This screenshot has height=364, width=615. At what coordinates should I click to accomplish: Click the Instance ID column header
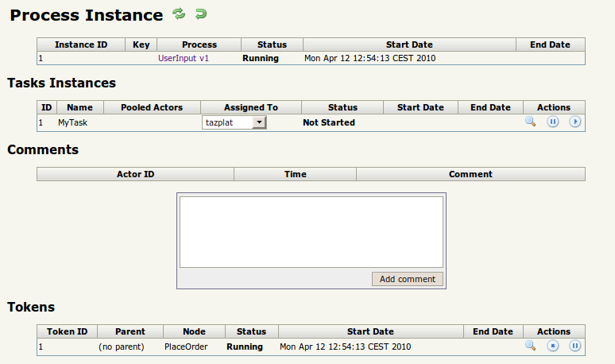pos(81,45)
